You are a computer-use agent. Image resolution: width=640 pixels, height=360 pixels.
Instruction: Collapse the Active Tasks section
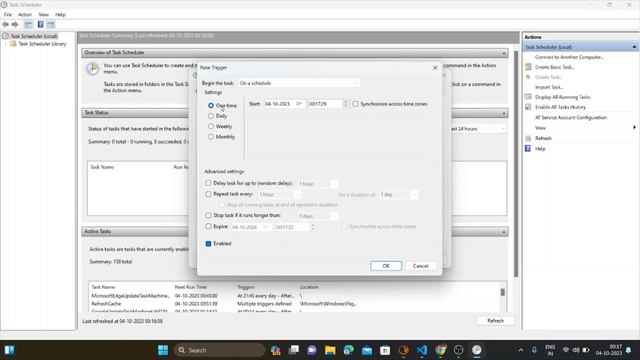coord(503,232)
